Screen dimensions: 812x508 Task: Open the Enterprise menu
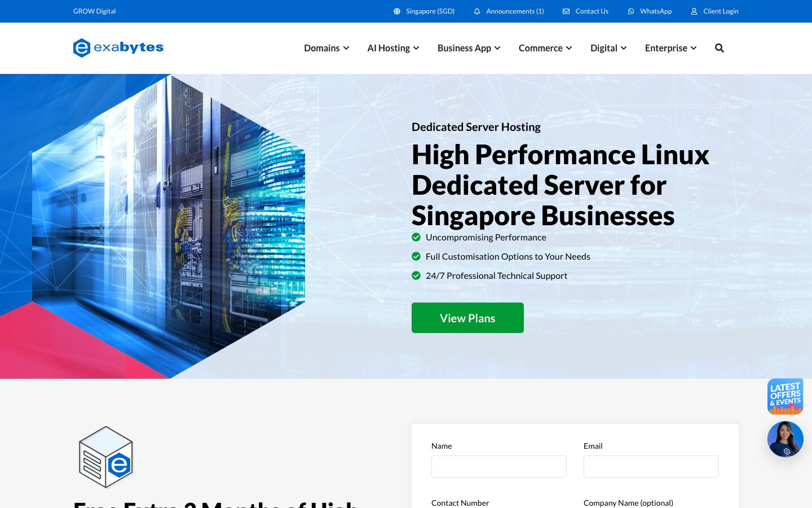pyautogui.click(x=670, y=48)
